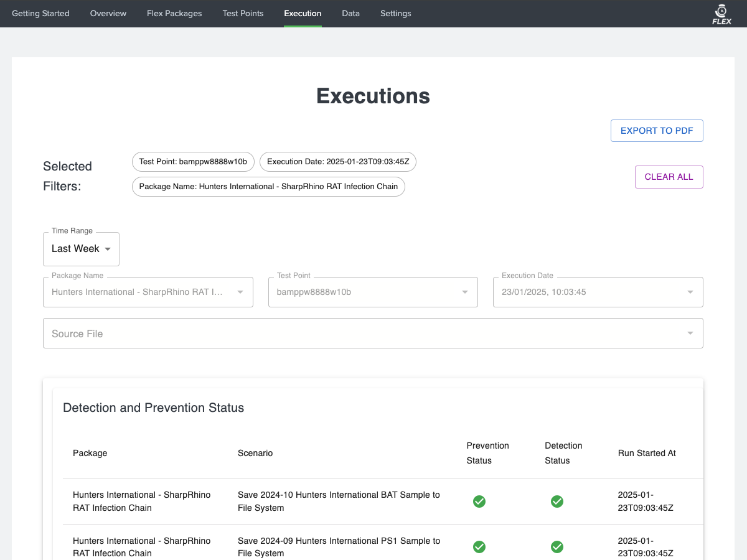Click BAT Sample row prevention status checkmark
The width and height of the screenshot is (747, 560).
[479, 502]
